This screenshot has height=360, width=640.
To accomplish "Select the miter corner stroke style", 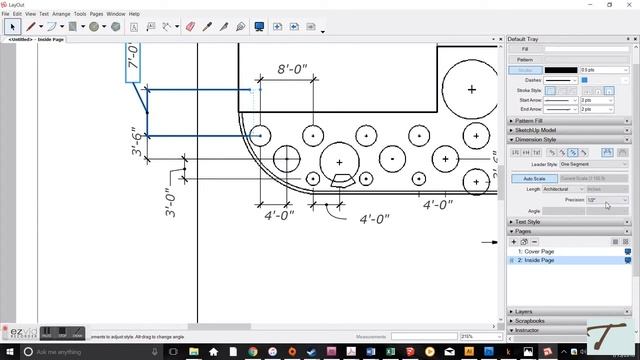I will click(551, 91).
